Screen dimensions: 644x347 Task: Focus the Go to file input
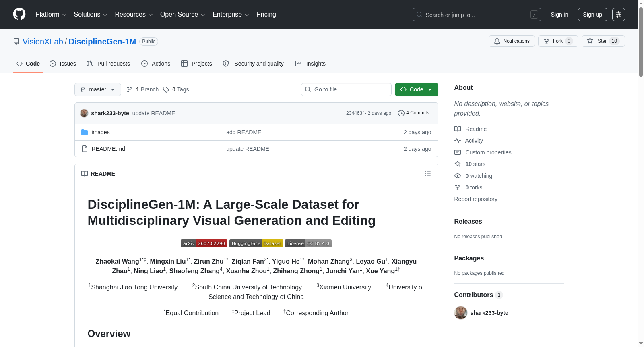tap(346, 89)
